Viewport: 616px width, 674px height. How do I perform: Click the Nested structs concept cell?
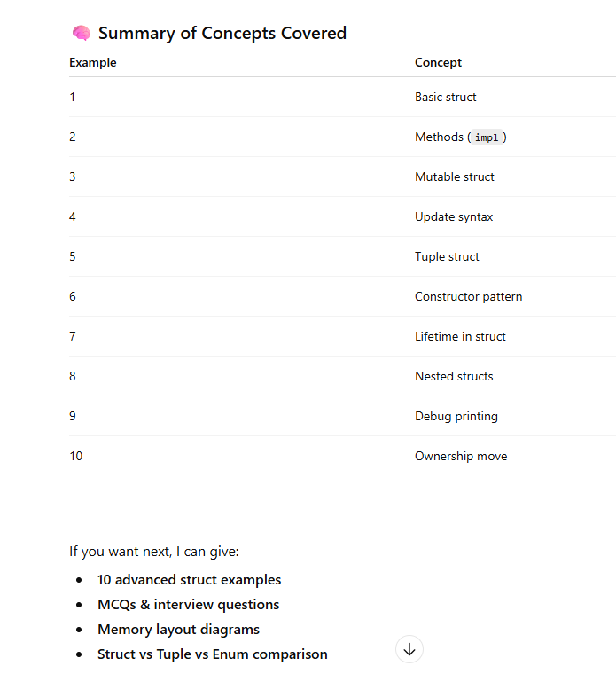coord(454,377)
